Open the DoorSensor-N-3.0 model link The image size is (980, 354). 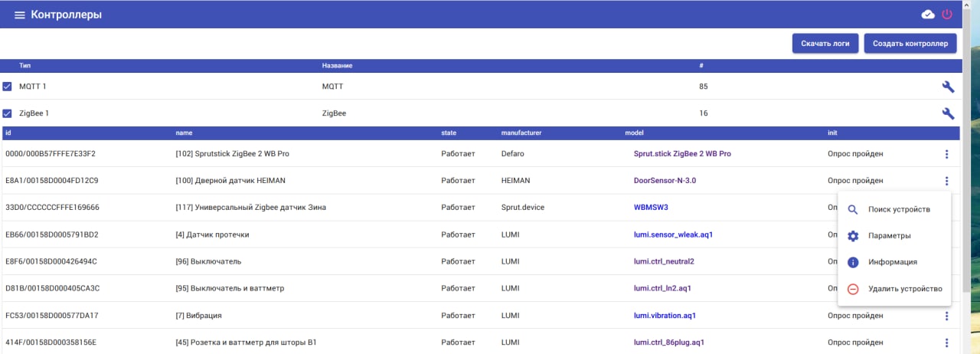665,181
